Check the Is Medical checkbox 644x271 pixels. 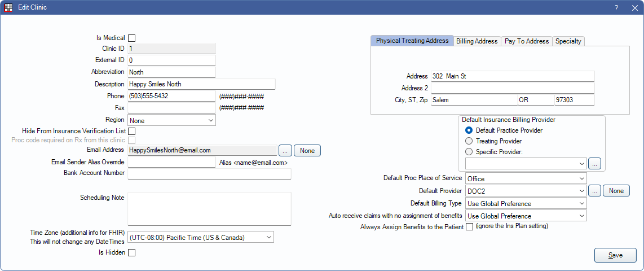(x=132, y=38)
